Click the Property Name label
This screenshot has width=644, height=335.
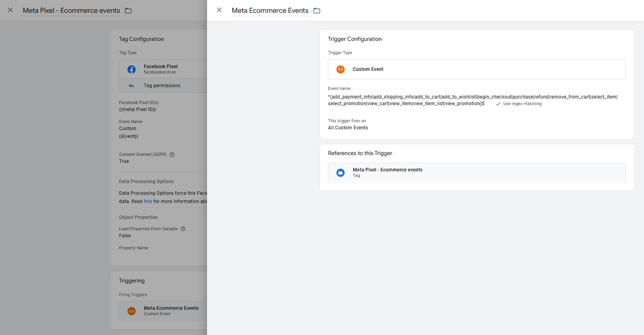pos(133,248)
